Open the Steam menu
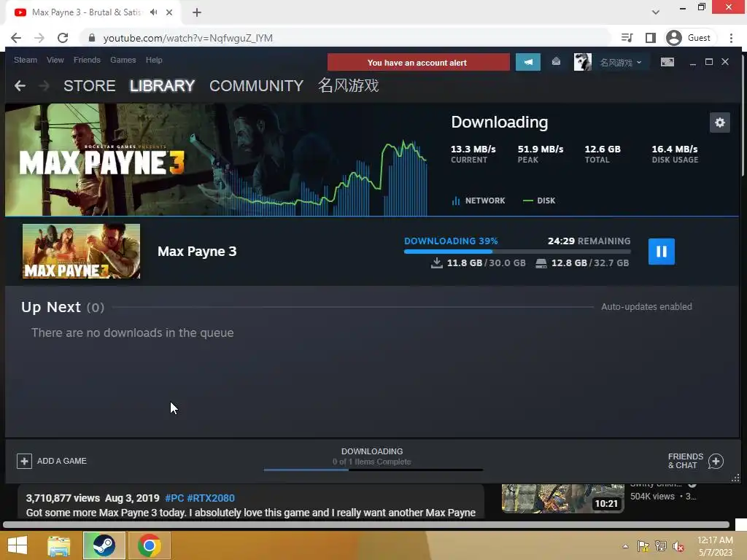 point(26,60)
